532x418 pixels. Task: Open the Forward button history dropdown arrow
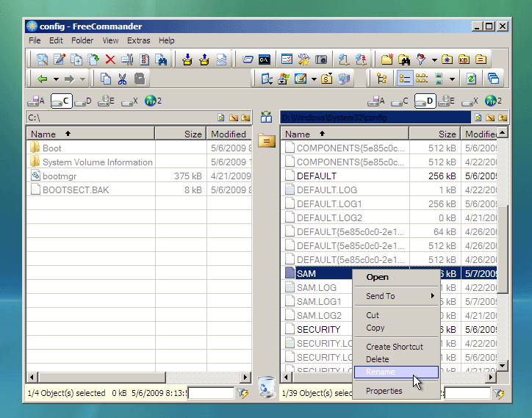coord(82,79)
